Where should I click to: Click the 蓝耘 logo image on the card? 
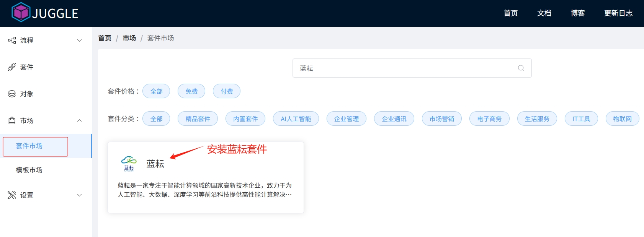coord(129,164)
